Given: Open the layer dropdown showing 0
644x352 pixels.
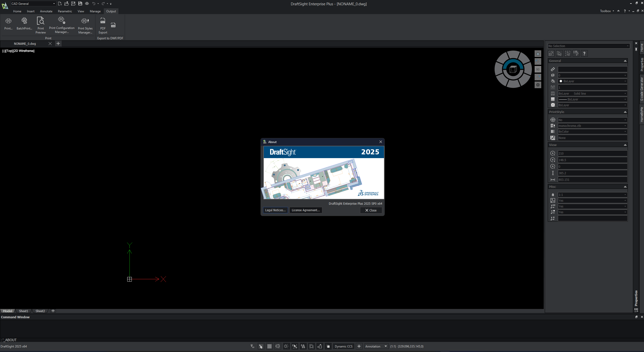Looking at the screenshot, I should pos(592,75).
